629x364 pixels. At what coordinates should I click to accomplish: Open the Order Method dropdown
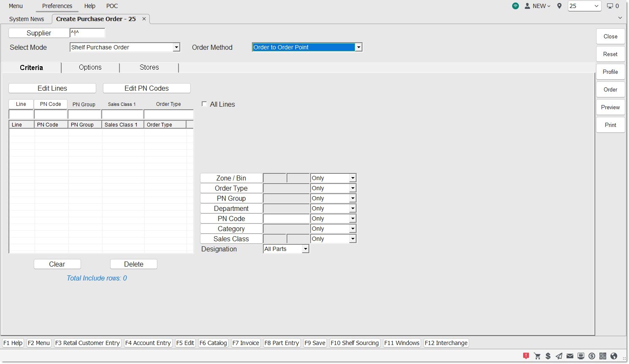coord(358,47)
